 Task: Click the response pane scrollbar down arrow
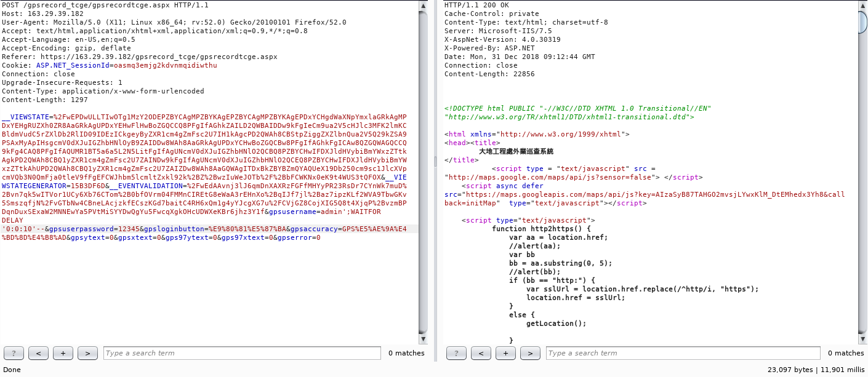(863, 339)
